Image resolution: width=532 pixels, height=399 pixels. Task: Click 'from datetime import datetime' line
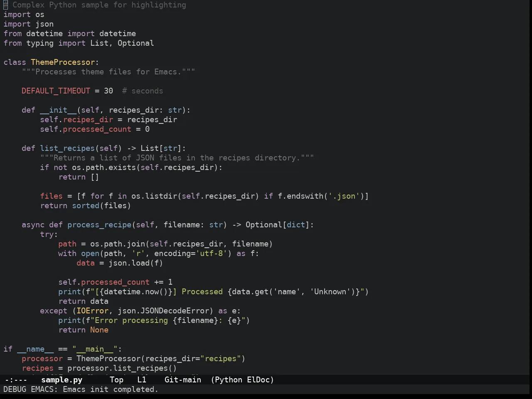coord(69,34)
